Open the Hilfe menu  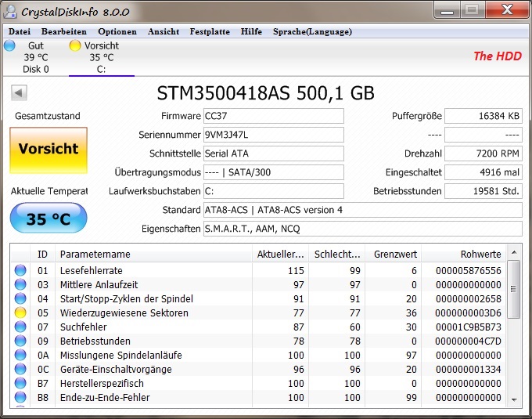(251, 31)
